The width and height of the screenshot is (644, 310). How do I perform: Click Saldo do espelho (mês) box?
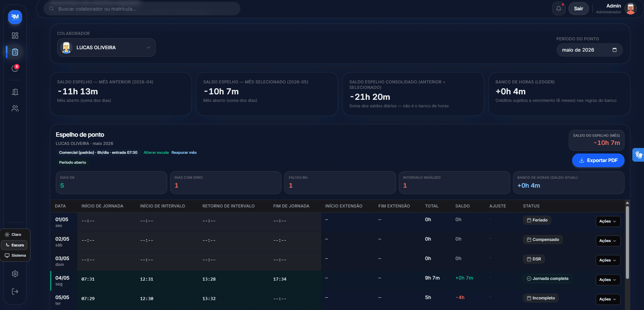(x=596, y=140)
